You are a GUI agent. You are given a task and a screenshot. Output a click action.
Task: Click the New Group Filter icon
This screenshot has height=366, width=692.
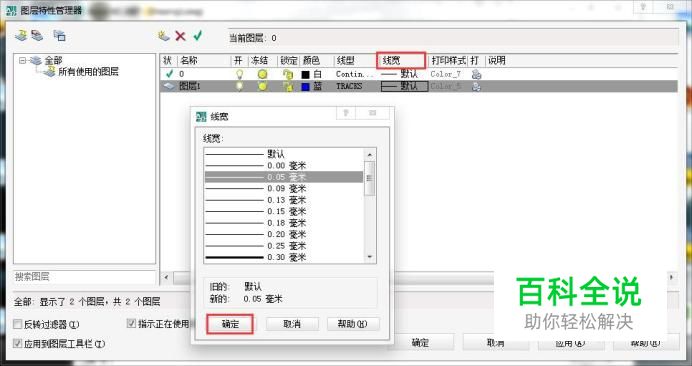click(x=37, y=36)
